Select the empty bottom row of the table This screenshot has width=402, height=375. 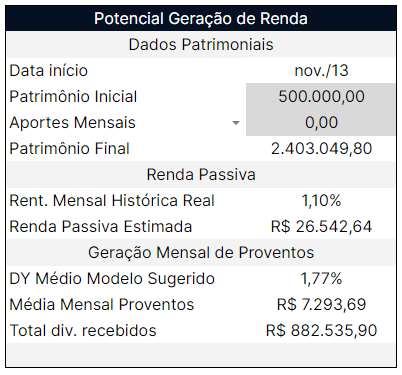tap(201, 355)
